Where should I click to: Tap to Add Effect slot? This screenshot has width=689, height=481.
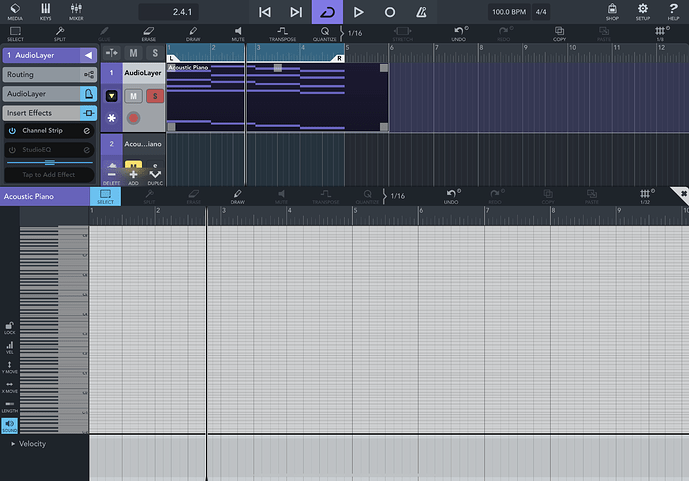click(48, 174)
